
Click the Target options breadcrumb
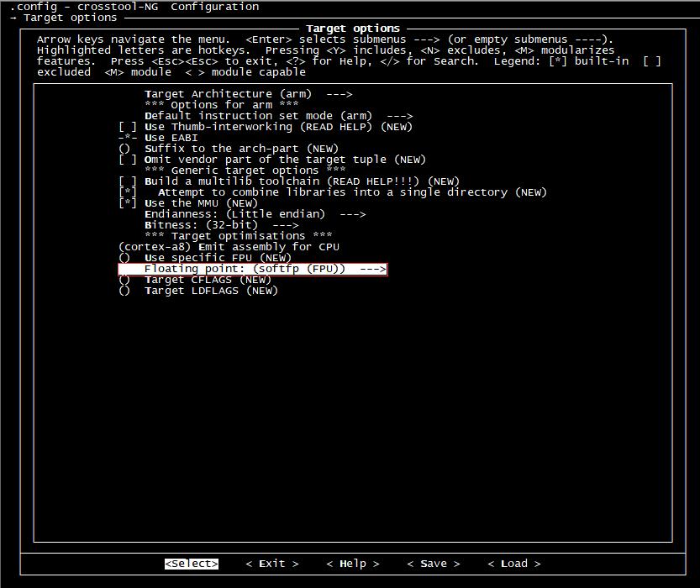click(70, 18)
